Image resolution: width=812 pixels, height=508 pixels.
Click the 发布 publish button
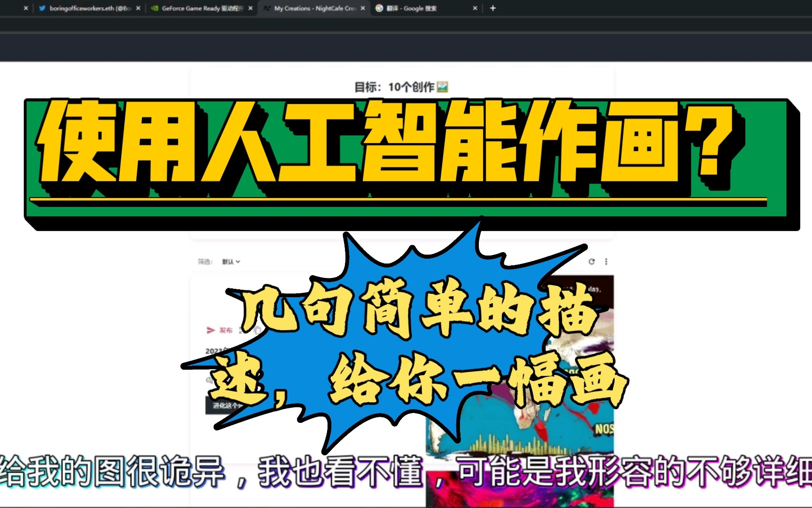tap(219, 330)
